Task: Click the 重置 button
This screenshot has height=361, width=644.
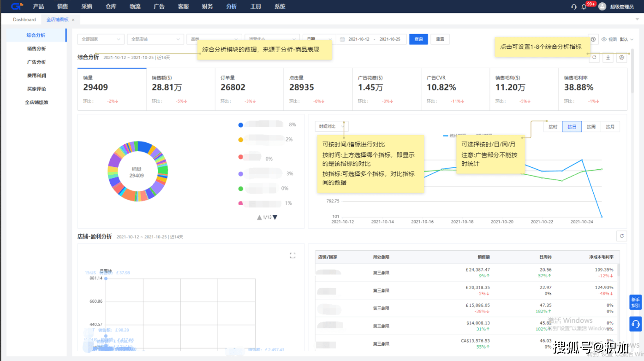Action: tap(440, 39)
